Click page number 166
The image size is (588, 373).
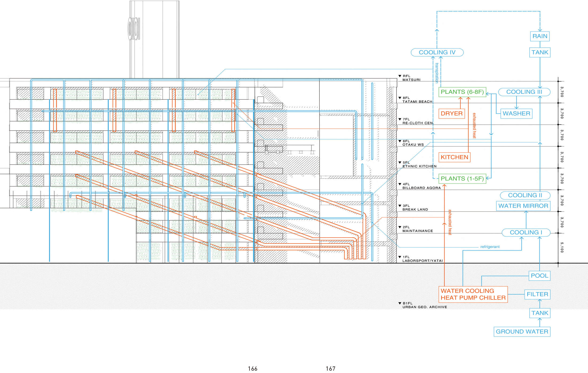point(253,369)
